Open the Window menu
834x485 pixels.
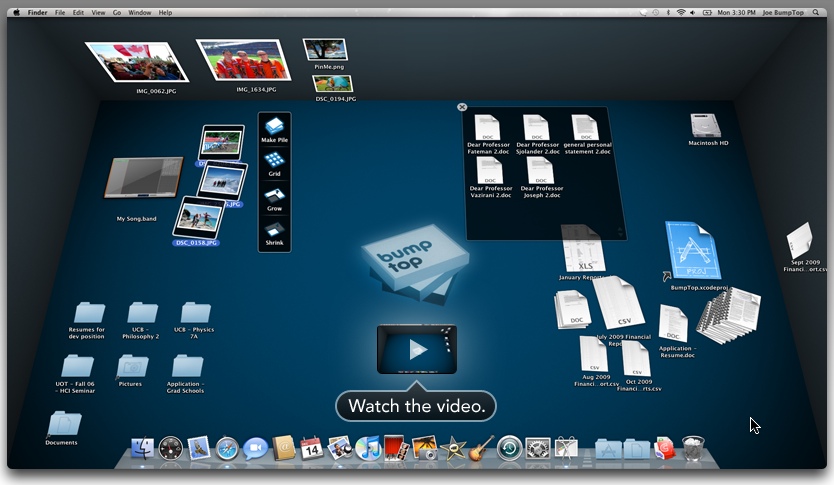[x=139, y=12]
